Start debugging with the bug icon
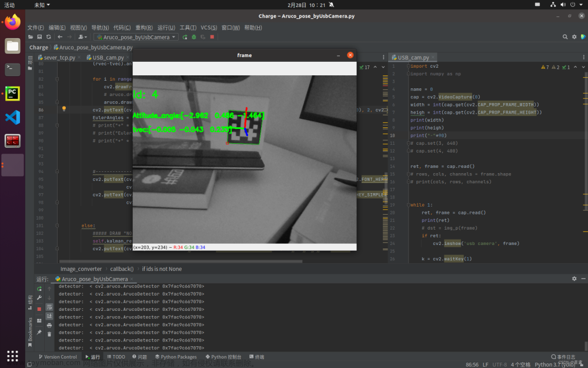The image size is (588, 368). [x=193, y=37]
